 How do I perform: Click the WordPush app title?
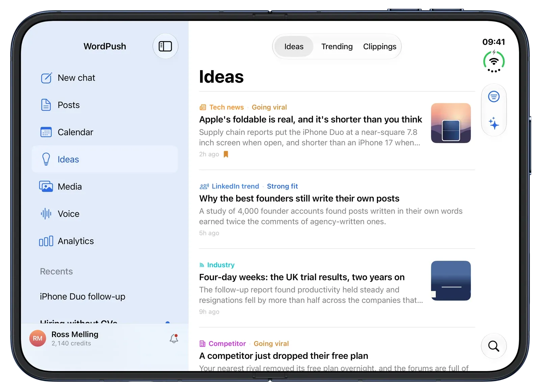tap(105, 46)
